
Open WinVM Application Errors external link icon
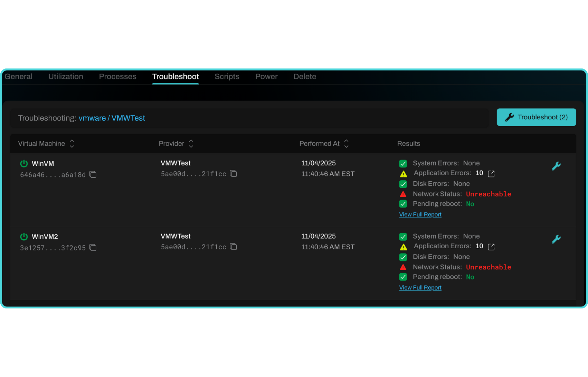(x=491, y=174)
